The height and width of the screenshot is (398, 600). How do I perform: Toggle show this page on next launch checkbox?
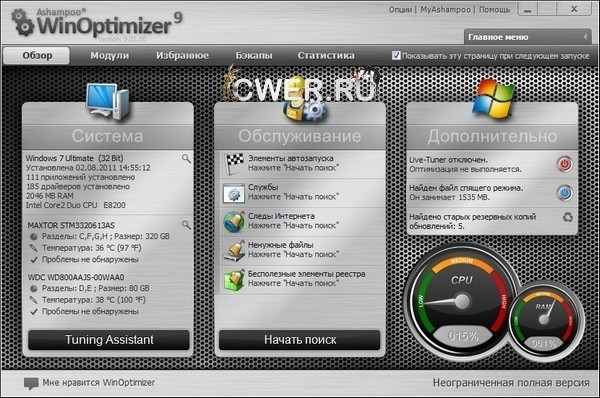pos(396,55)
